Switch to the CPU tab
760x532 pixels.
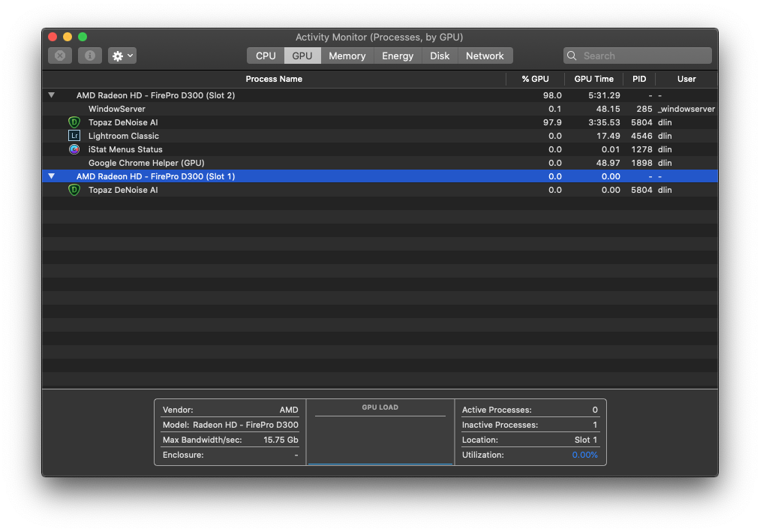point(266,56)
